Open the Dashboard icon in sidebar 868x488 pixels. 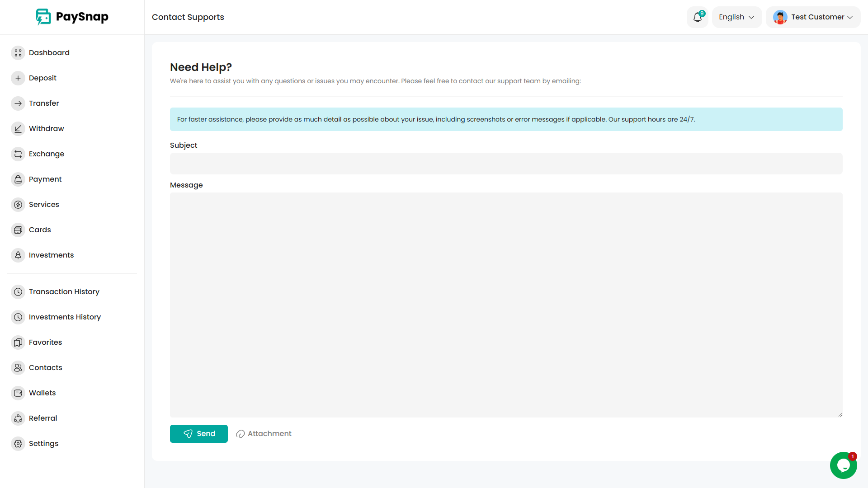[18, 53]
